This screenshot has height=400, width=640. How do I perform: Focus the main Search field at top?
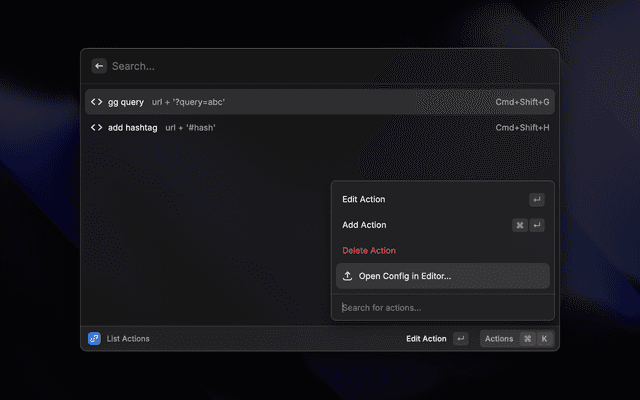[300, 66]
